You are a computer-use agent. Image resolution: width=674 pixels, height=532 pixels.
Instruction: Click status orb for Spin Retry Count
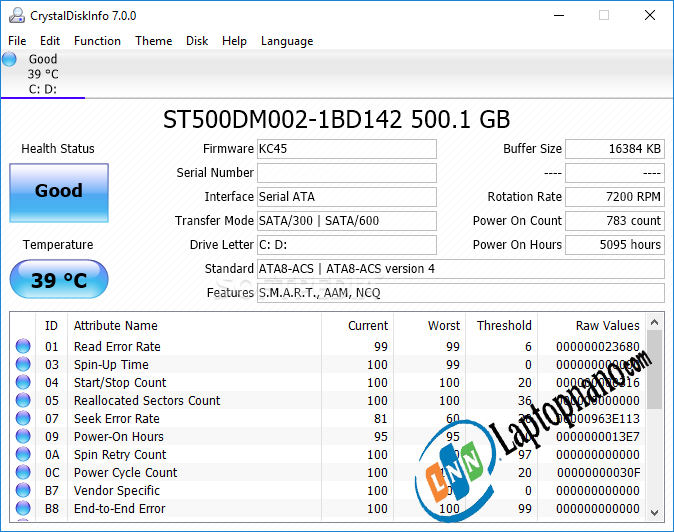click(23, 455)
